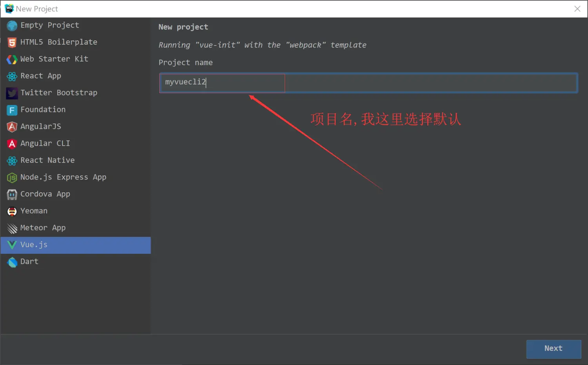Click the Angular CLI red icon

pos(12,144)
